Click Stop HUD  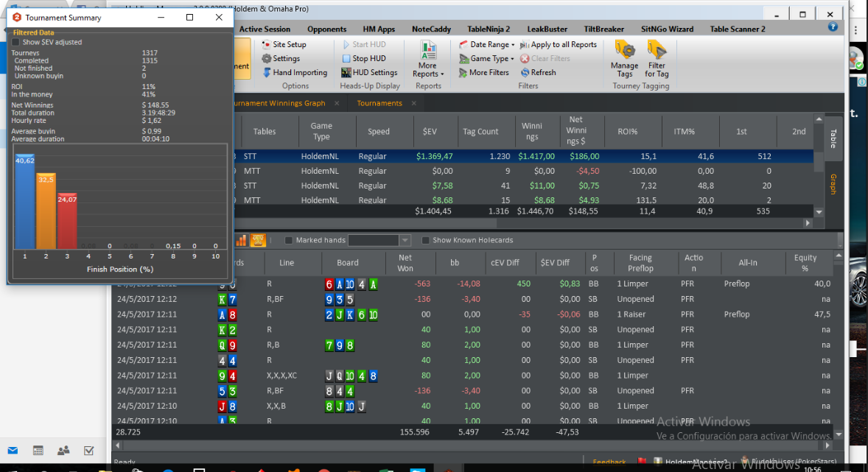363,58
